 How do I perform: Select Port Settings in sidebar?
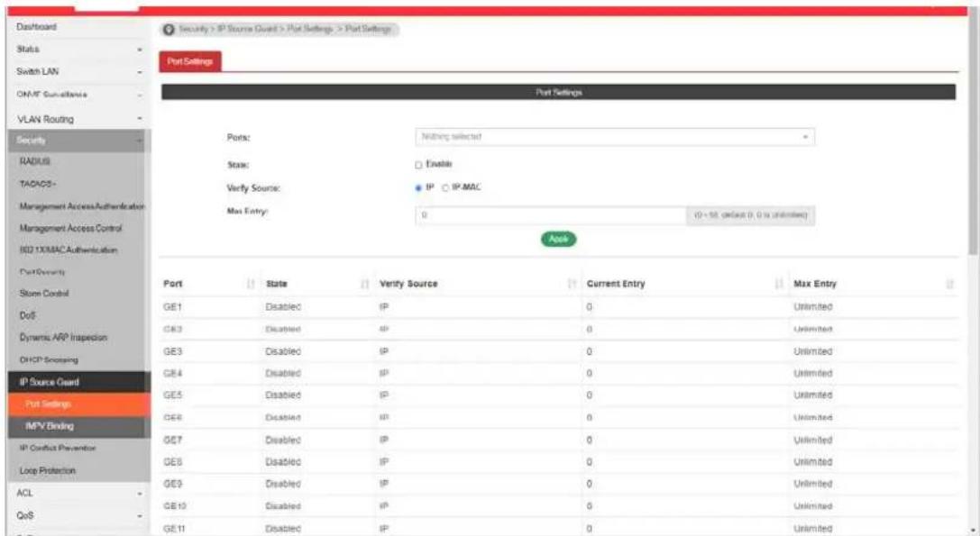[x=79, y=404]
